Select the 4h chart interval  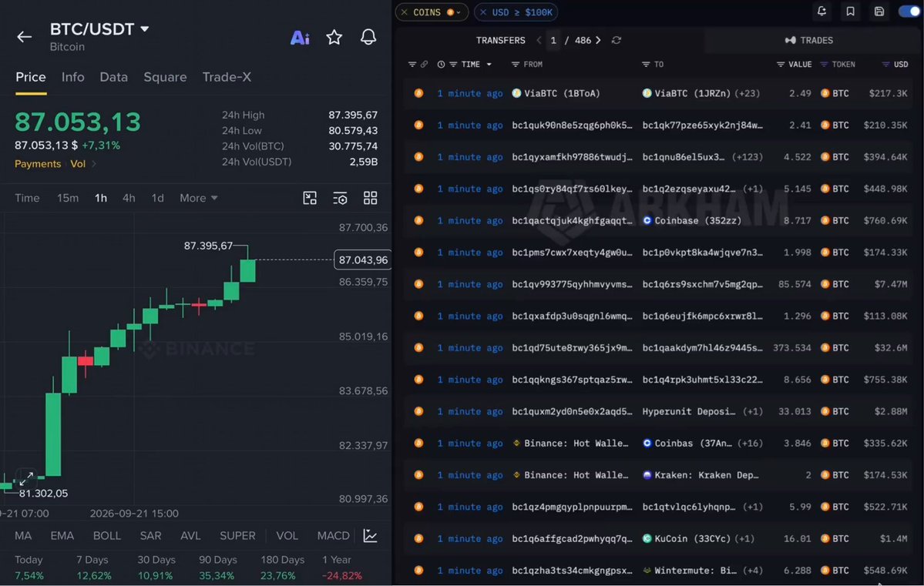tap(129, 198)
